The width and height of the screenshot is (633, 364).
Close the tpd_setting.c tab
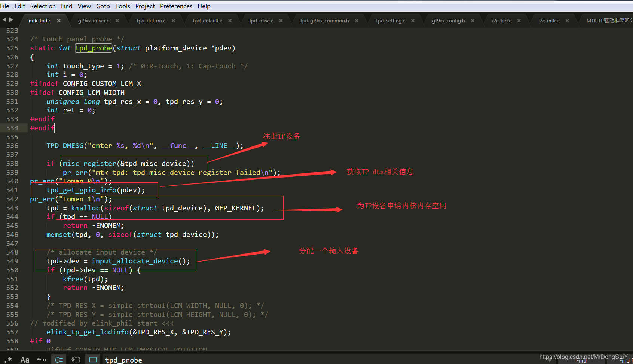point(413,21)
